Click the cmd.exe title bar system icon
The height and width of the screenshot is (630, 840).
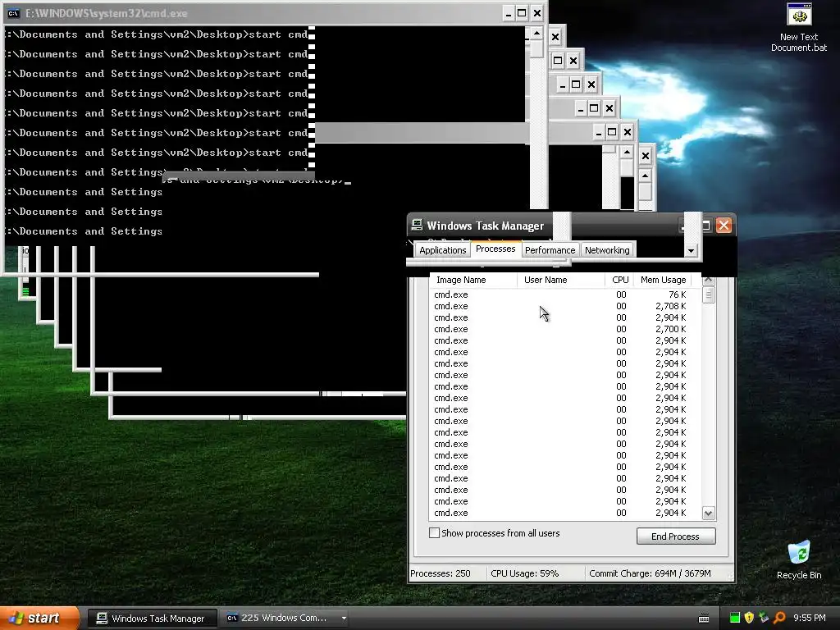tap(13, 13)
